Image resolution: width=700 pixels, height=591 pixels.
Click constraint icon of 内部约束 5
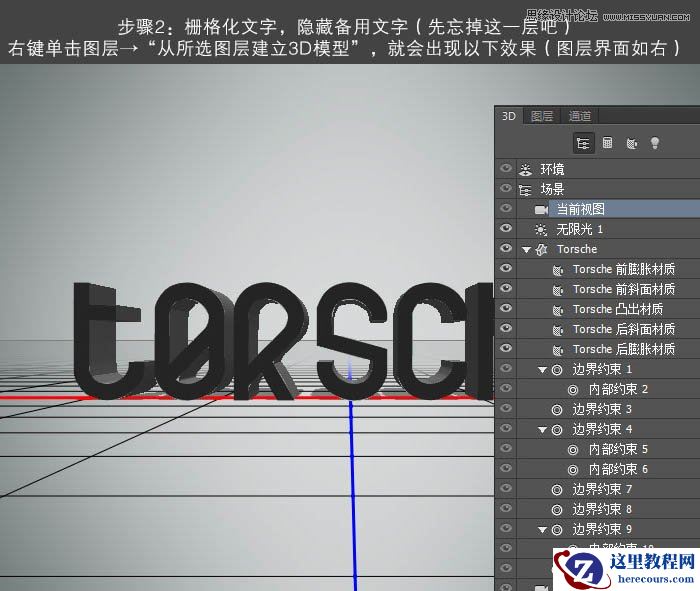point(573,449)
